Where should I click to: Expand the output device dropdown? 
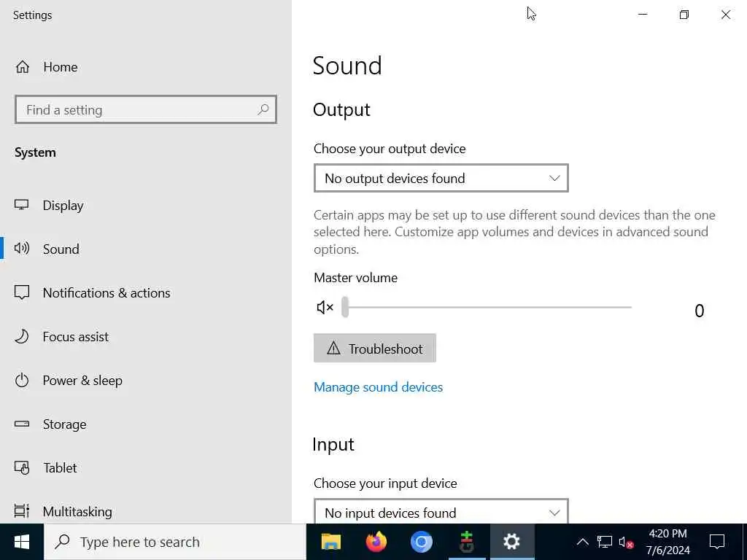441,178
